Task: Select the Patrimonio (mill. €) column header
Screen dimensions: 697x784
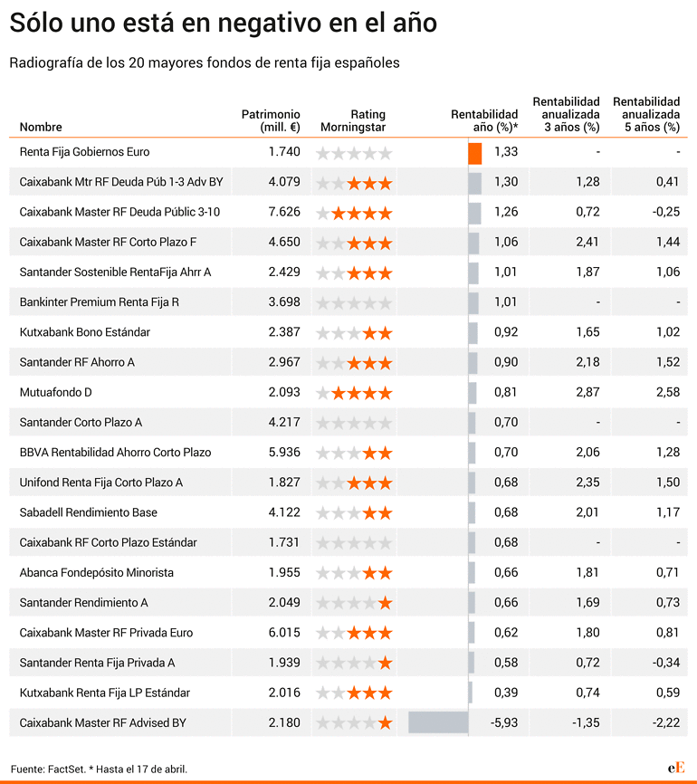Action: (271, 120)
